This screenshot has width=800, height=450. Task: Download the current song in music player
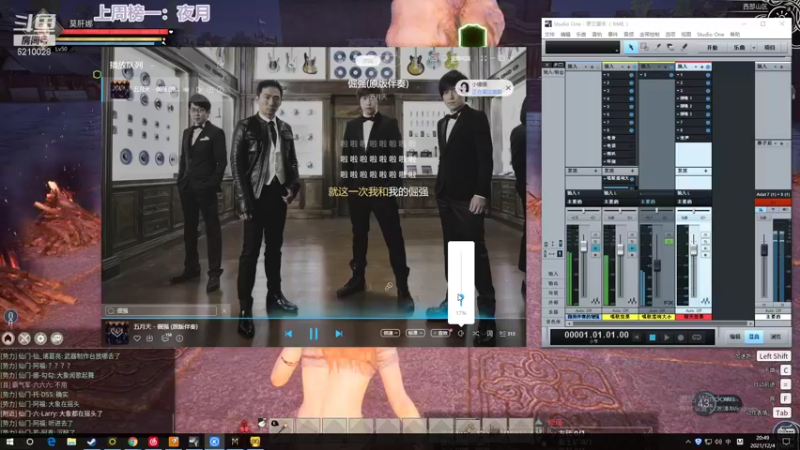[149, 338]
